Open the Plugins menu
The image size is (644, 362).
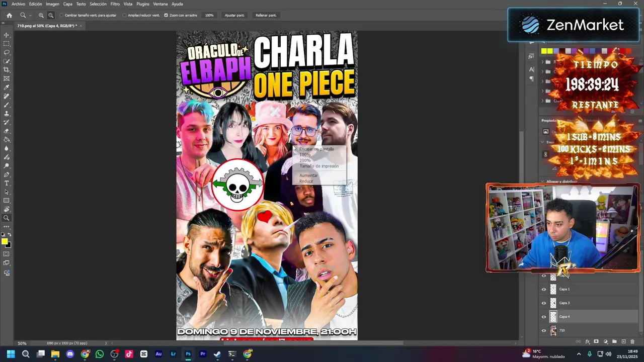(x=143, y=4)
